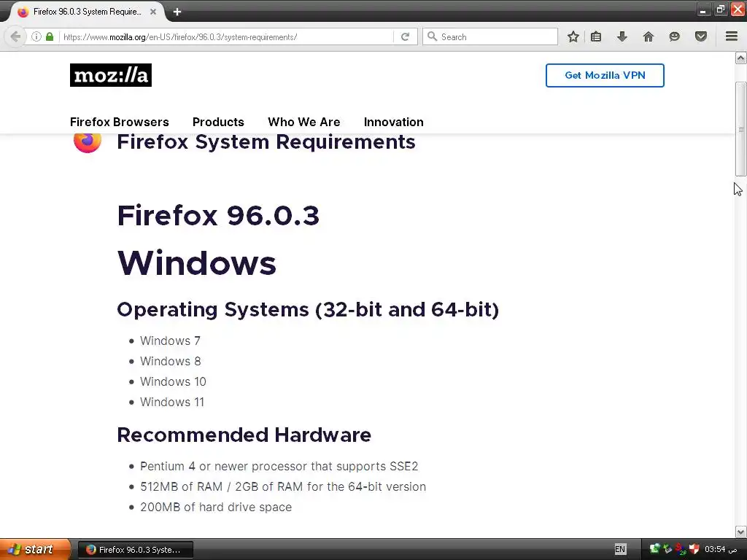Open the Firefox hamburger menu
Screen dimensions: 747x560
coord(732,36)
